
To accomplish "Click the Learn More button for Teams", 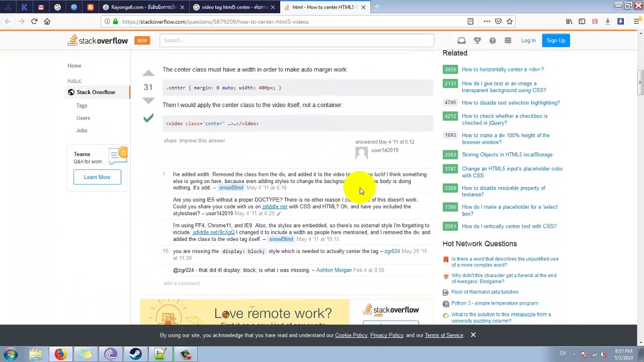I will [x=97, y=177].
